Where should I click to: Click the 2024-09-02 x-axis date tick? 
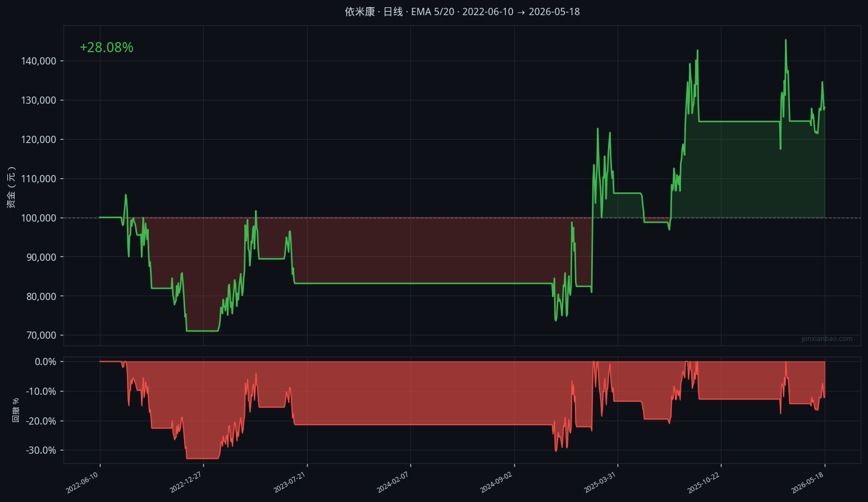click(497, 482)
